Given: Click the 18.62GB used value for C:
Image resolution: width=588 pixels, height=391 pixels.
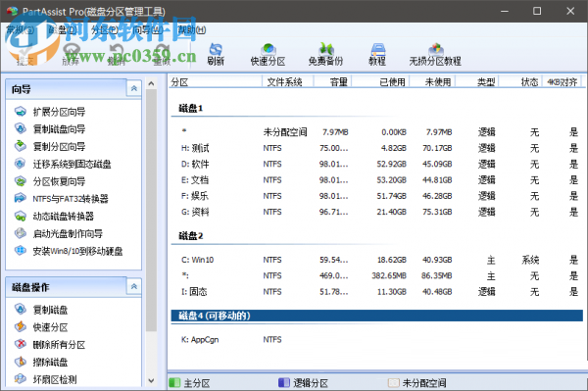Looking at the screenshot, I should [x=391, y=260].
